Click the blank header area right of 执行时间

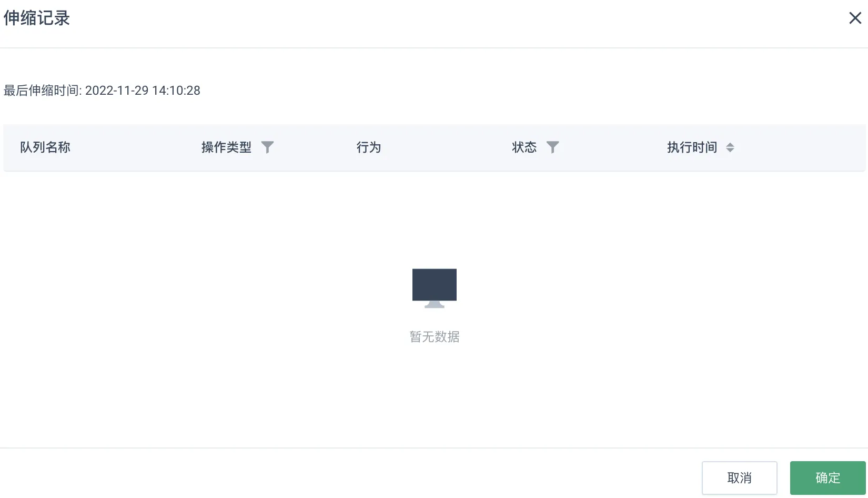tap(800, 147)
